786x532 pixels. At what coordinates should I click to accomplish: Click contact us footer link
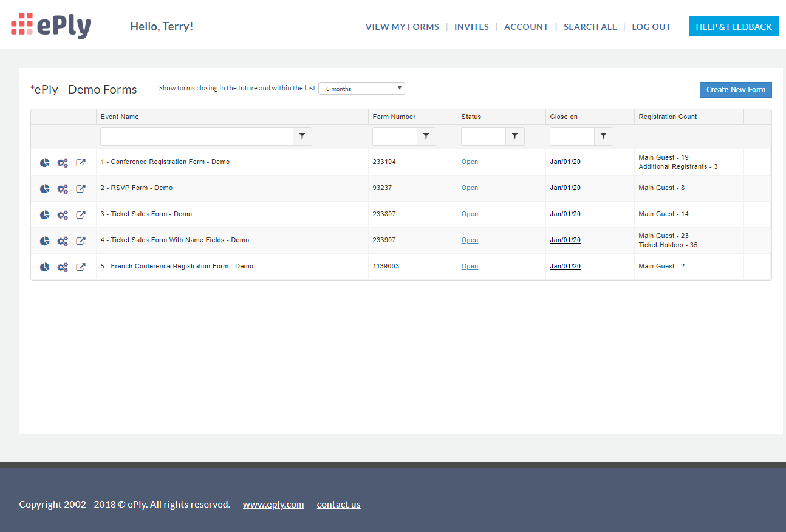pyautogui.click(x=338, y=505)
